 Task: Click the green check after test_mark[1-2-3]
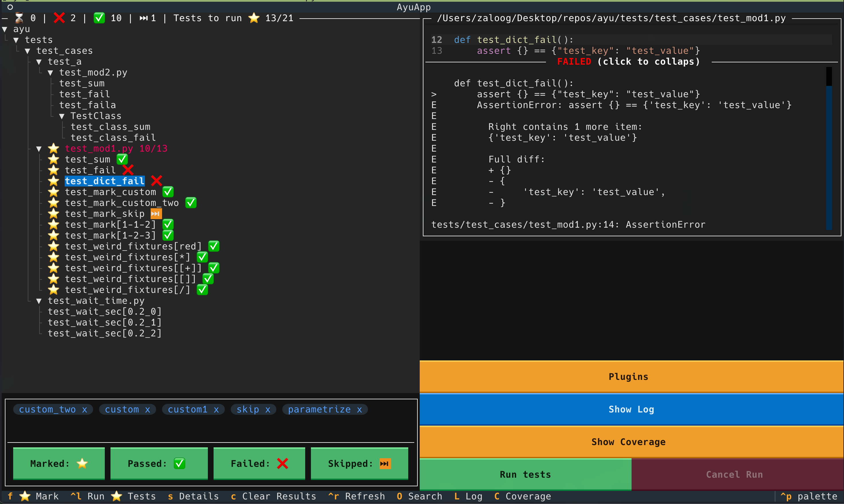[168, 235]
